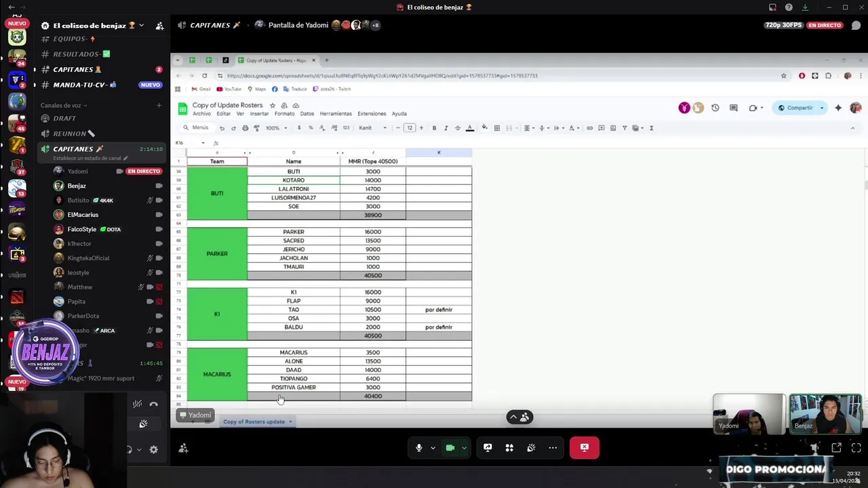The height and width of the screenshot is (488, 868).
Task: Open Compartir dropdown arrow
Action: (821, 108)
